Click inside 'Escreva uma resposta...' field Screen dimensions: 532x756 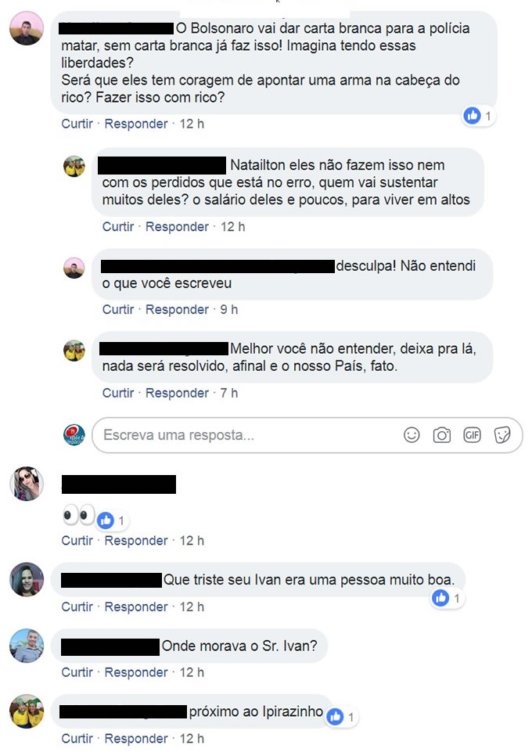(307, 435)
